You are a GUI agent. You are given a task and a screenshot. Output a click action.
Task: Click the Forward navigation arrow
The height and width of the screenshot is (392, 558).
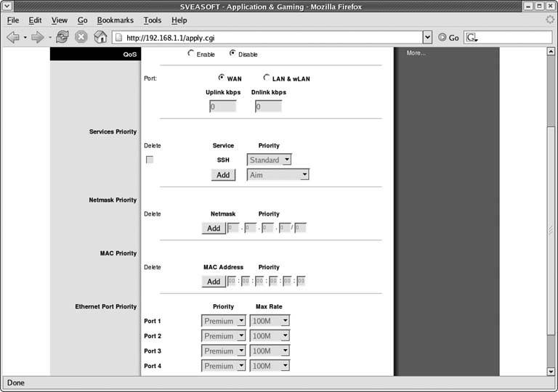click(37, 37)
